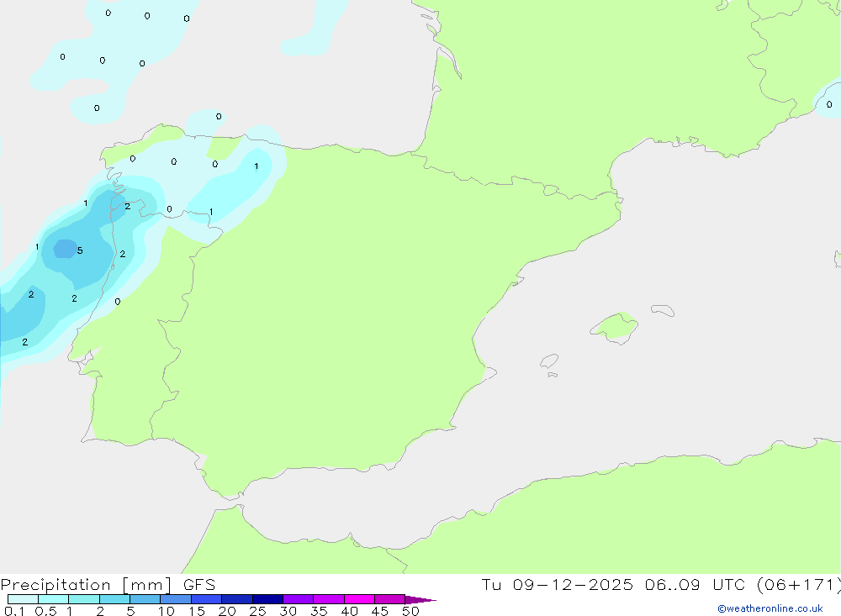Click the 'Precipitation [mm]' title text
Viewport: 841px width, 616px height.
pyautogui.click(x=86, y=585)
